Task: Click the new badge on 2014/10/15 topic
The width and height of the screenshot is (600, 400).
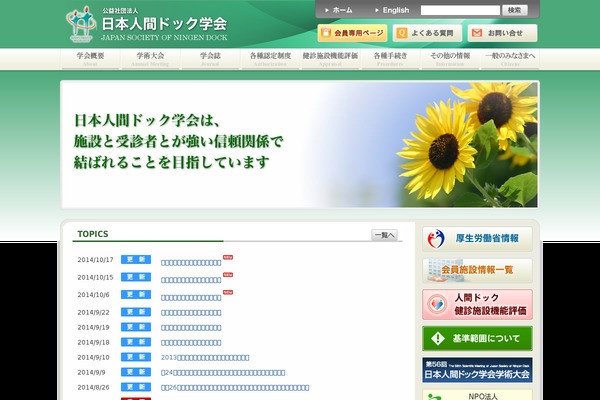Action: tap(228, 275)
